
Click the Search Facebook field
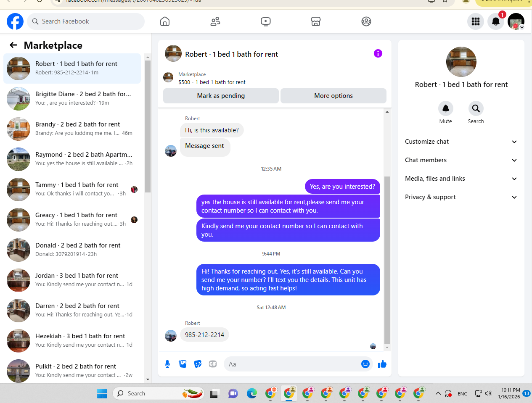86,21
